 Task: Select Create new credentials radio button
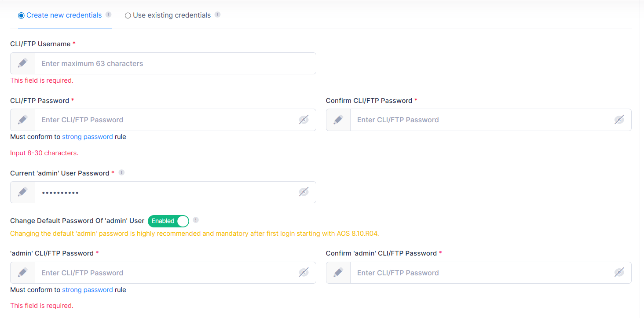click(21, 15)
